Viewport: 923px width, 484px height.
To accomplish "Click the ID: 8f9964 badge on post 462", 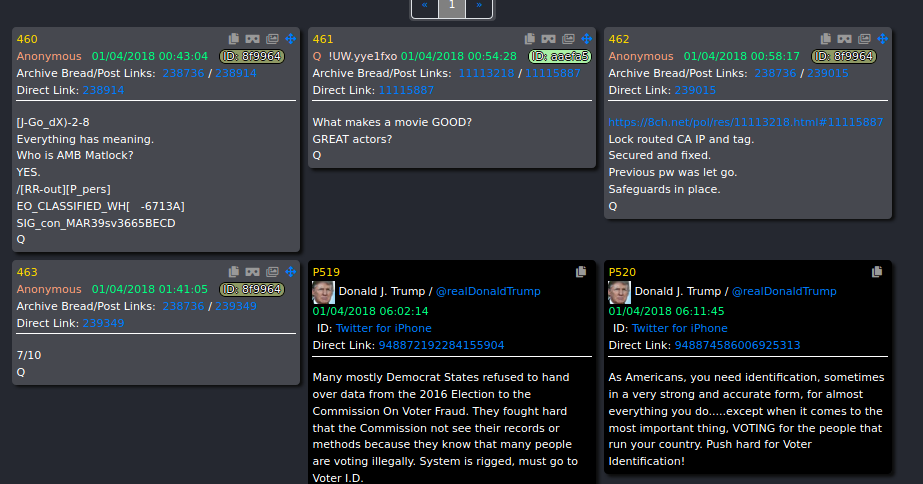I will point(844,57).
